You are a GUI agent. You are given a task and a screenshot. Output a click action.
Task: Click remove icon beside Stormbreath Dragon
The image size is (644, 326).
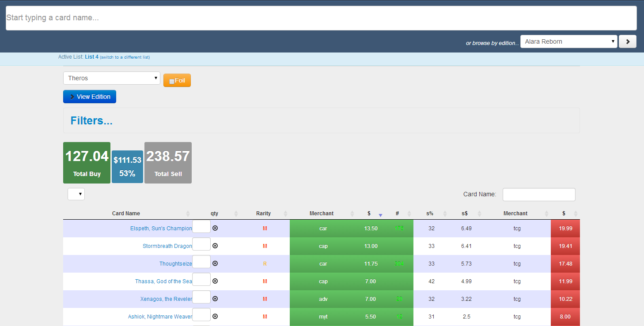pyautogui.click(x=215, y=246)
